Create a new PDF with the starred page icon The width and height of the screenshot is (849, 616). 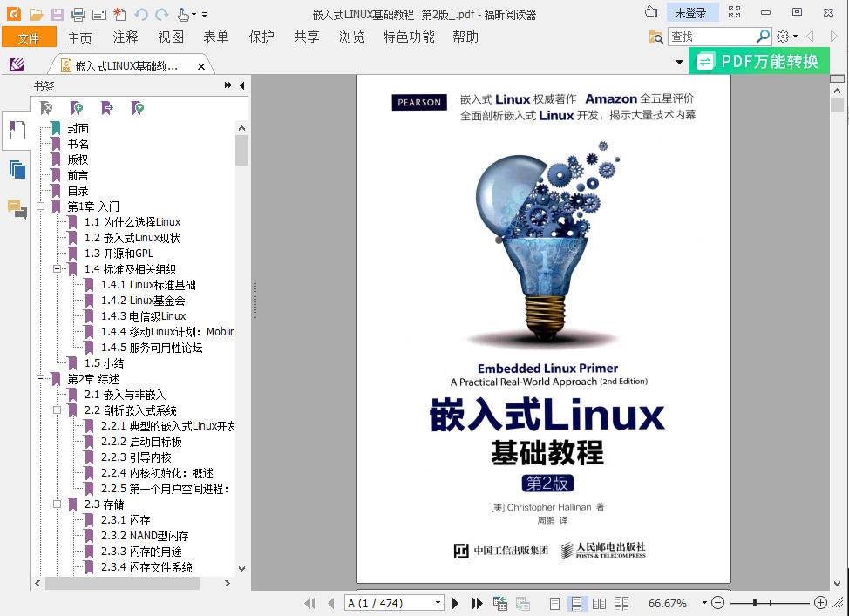tap(119, 15)
